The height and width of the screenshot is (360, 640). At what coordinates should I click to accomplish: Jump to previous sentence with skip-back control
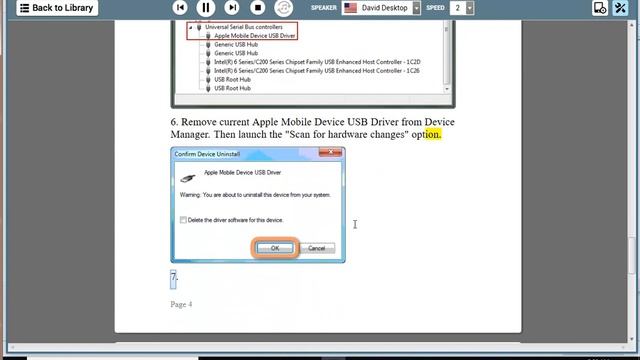point(180,7)
